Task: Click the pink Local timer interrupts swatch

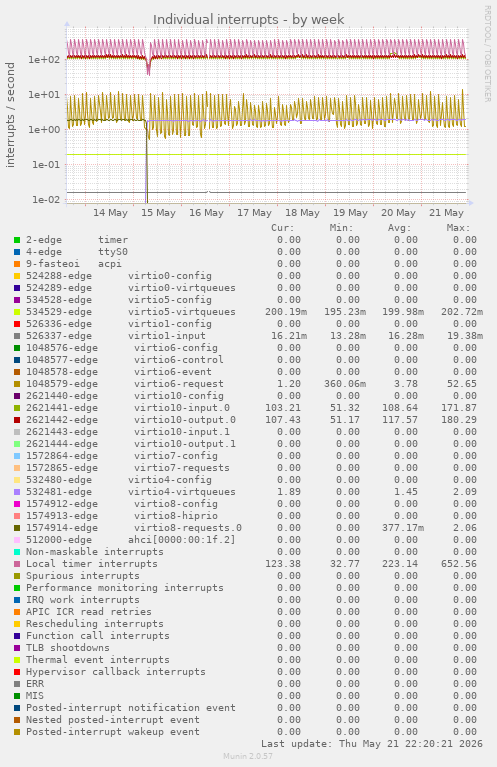Action: tap(17, 564)
